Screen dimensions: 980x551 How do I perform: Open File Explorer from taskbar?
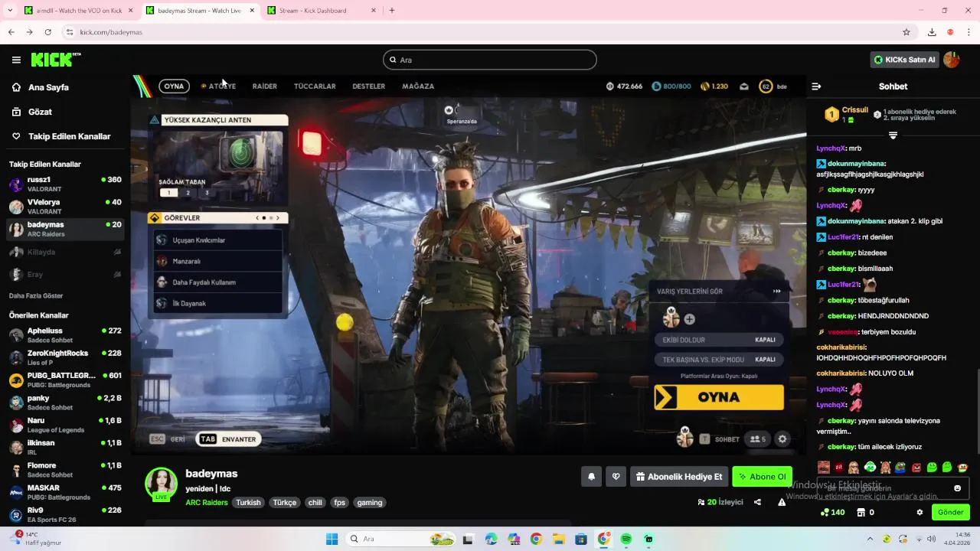point(558,539)
